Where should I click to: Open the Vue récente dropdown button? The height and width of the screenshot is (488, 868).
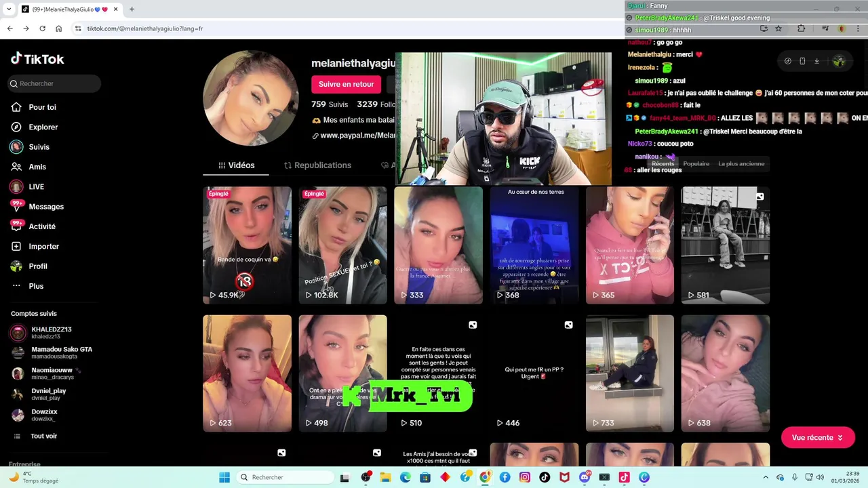click(x=817, y=438)
